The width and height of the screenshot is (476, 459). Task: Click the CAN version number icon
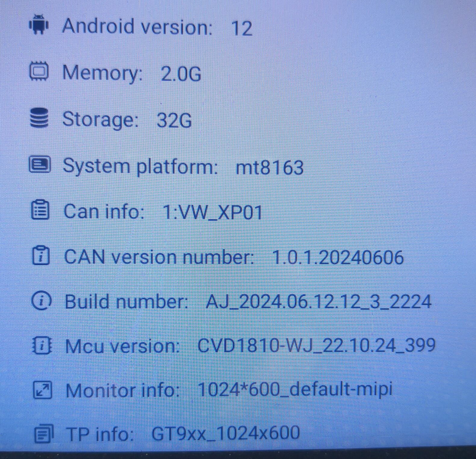pos(41,256)
